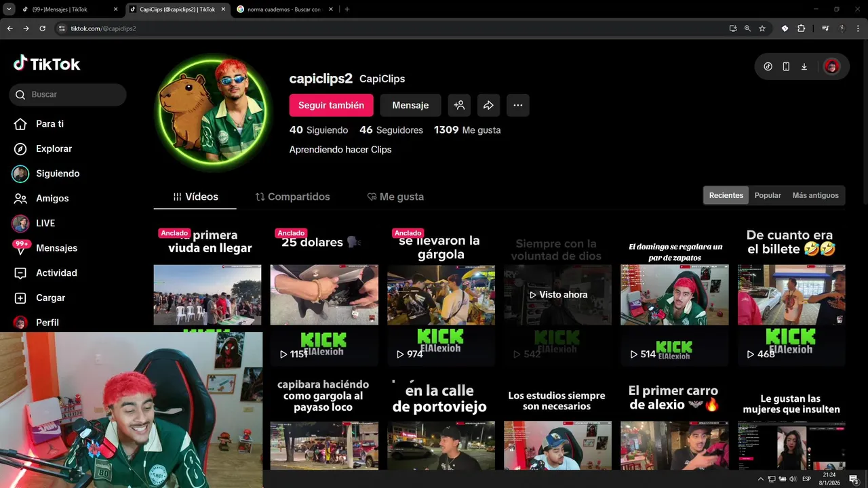Click the browser forward arrow

click(26, 28)
